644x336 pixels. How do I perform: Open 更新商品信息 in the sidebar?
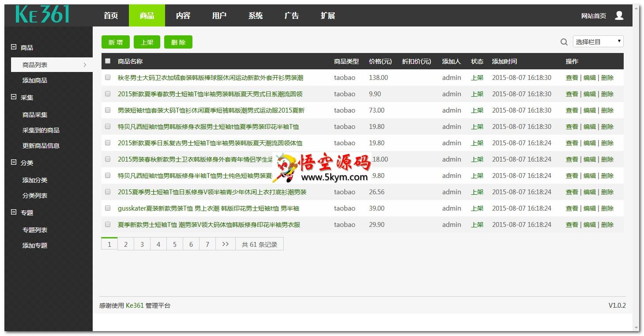[41, 146]
